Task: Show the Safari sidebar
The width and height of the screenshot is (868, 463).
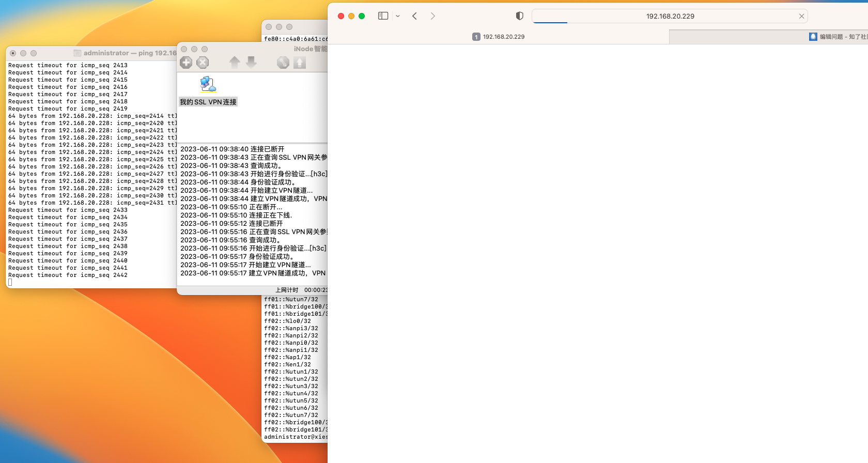Action: click(x=383, y=16)
